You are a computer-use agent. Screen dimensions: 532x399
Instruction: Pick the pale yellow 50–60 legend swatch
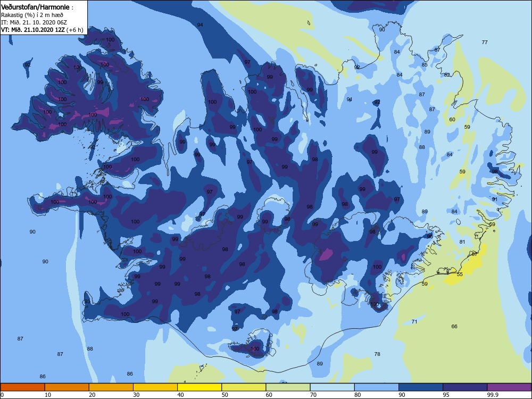click(244, 387)
